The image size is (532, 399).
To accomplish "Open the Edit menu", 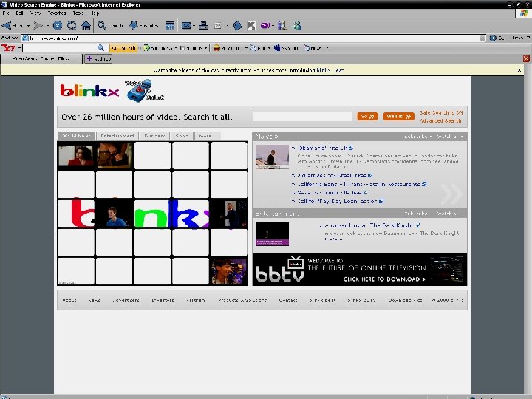I will click(x=19, y=13).
